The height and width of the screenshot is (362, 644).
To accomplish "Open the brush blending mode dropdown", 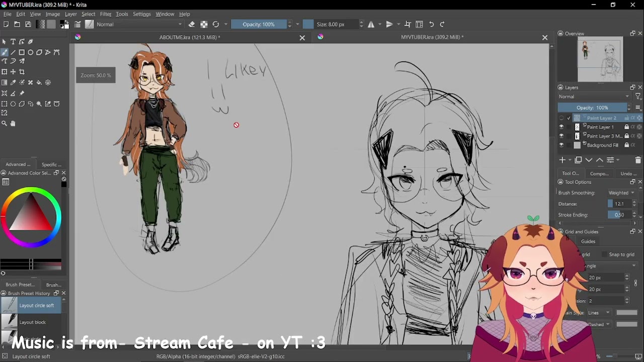I will pos(139,24).
